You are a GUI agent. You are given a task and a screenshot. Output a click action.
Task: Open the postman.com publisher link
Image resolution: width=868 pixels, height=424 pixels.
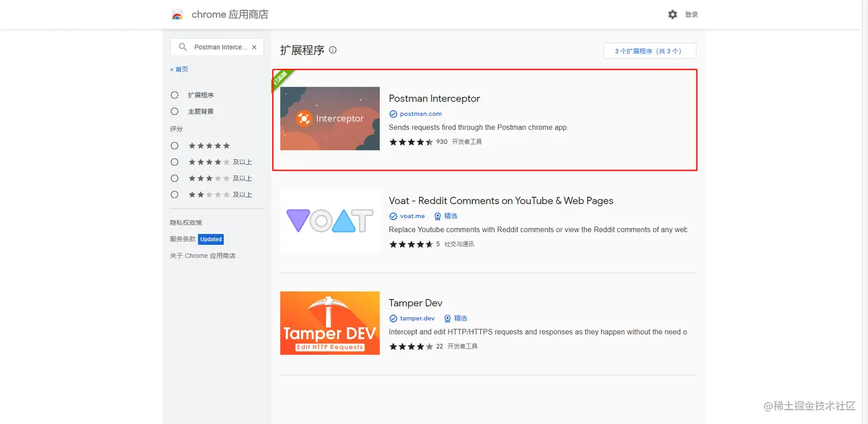click(421, 114)
